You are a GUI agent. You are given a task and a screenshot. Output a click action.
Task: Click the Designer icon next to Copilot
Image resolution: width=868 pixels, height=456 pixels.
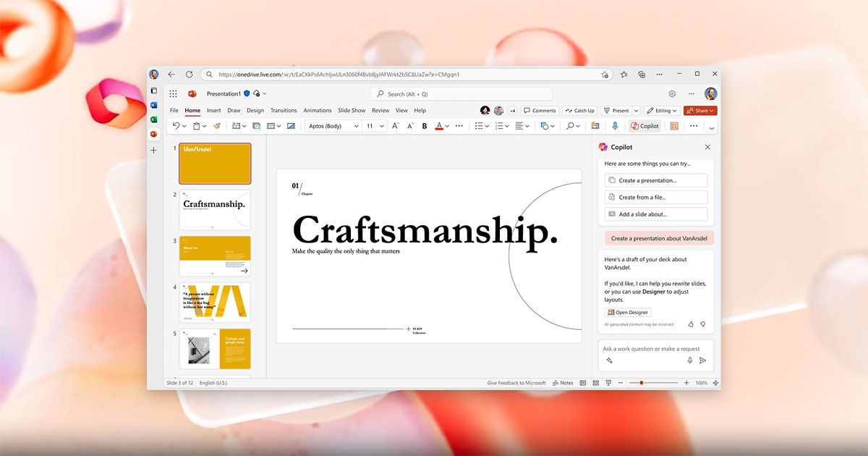point(674,126)
